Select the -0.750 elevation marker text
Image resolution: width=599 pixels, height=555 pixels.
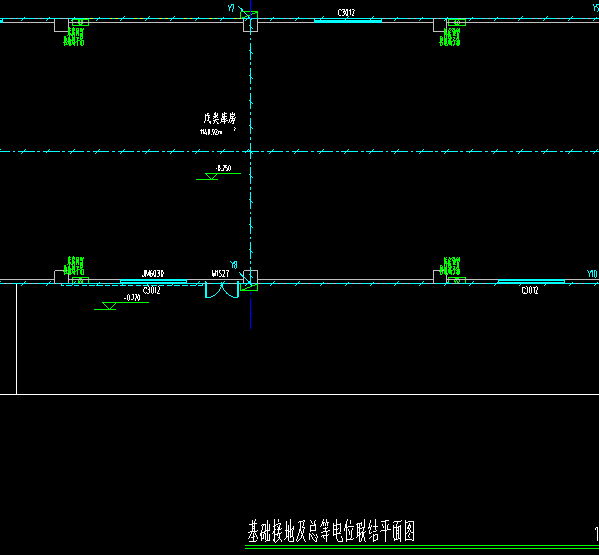[x=223, y=168]
